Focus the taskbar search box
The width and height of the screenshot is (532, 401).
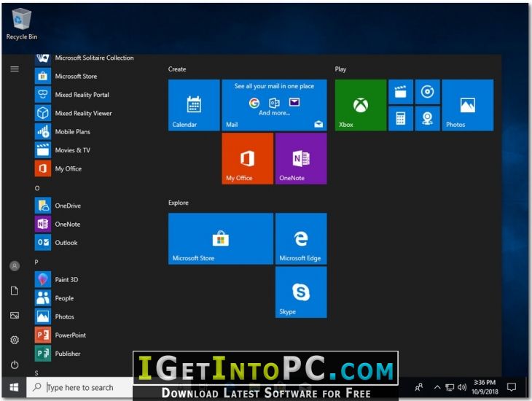coord(79,387)
